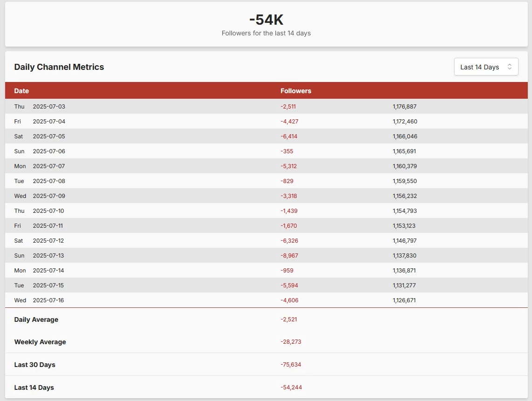Click total followers 1,160,379

point(405,166)
